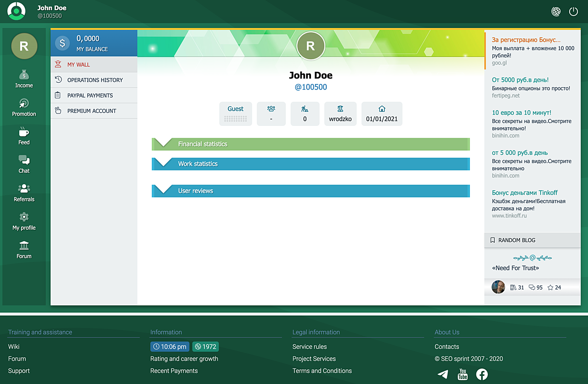Click the Telegram icon in footer
This screenshot has height=384, width=588.
pos(443,374)
